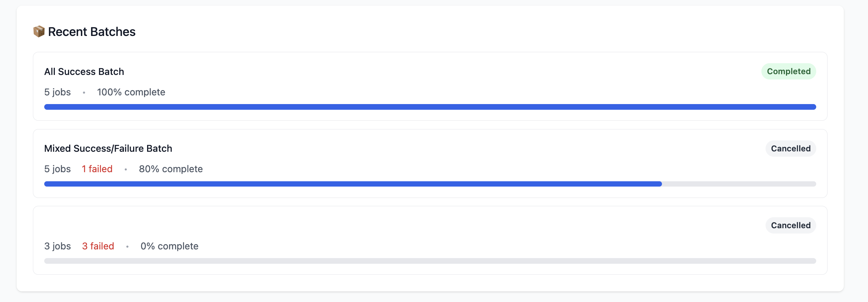Click the 80% complete label
Viewport: 868px width, 302px height.
click(170, 169)
